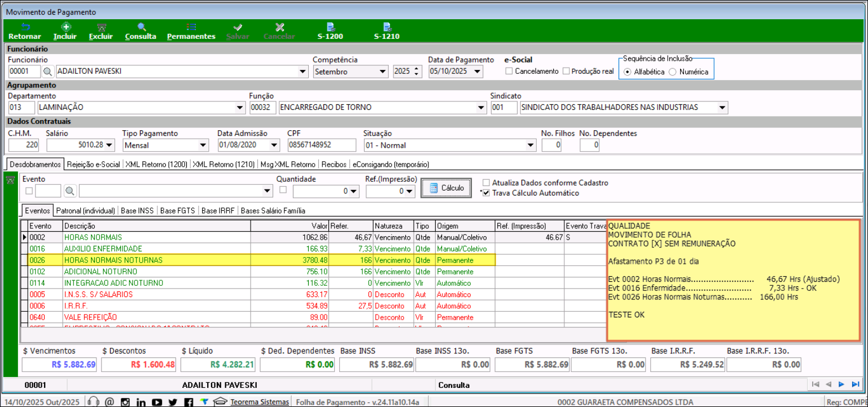
Task: Select the Numérica radio button
Action: [x=672, y=72]
